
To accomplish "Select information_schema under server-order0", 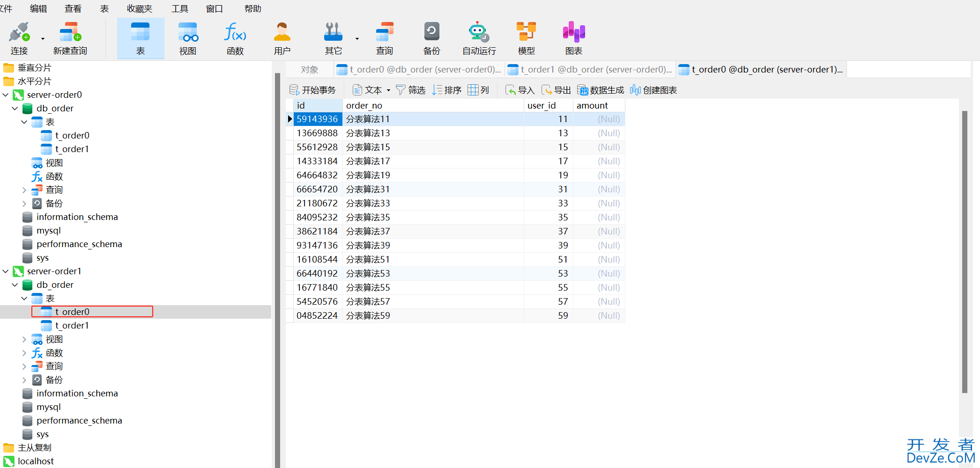I will pos(70,217).
